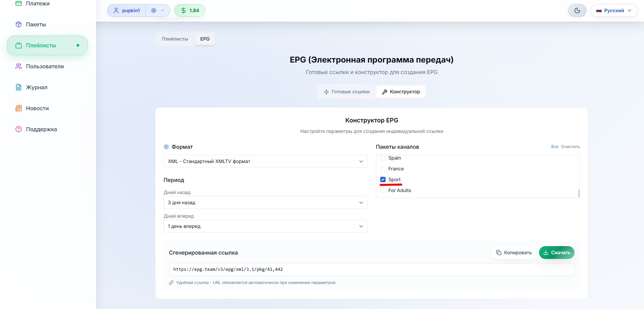This screenshot has width=644, height=309.
Task: Open the Журнал section in the sidebar
Action: [36, 87]
